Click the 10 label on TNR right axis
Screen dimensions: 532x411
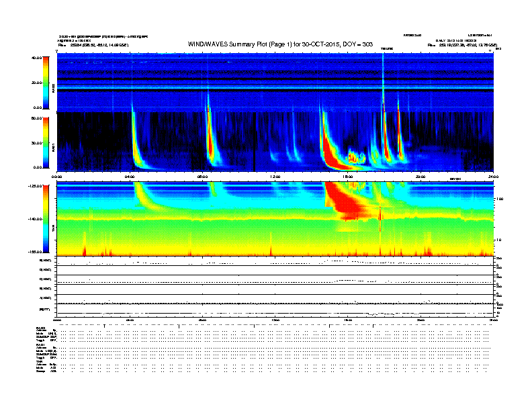[x=498, y=240]
